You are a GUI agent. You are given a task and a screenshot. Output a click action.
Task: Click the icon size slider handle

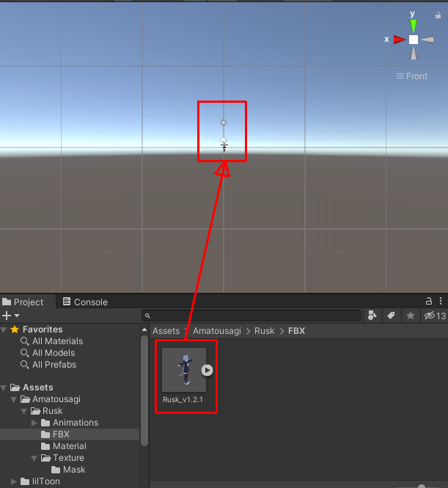coord(422,487)
